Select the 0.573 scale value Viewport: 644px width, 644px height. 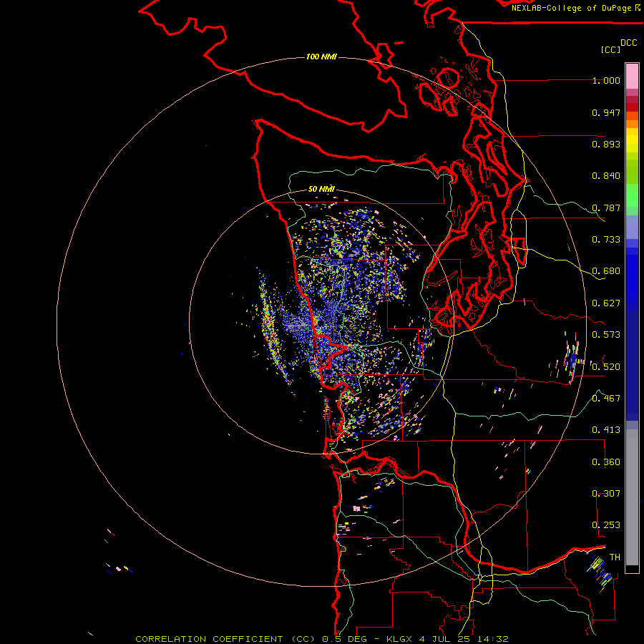point(606,335)
